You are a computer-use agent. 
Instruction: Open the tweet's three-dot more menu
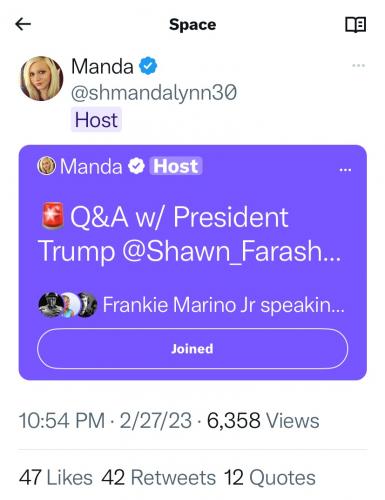pos(358,65)
